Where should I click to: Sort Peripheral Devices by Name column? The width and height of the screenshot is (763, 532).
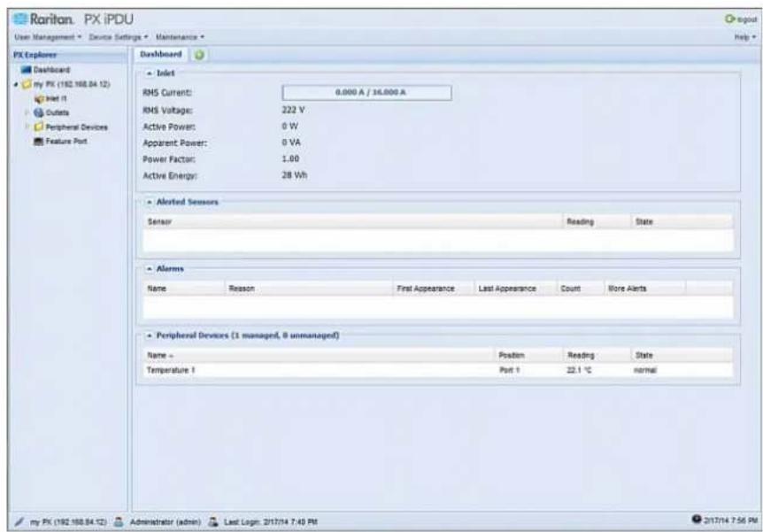(319, 355)
